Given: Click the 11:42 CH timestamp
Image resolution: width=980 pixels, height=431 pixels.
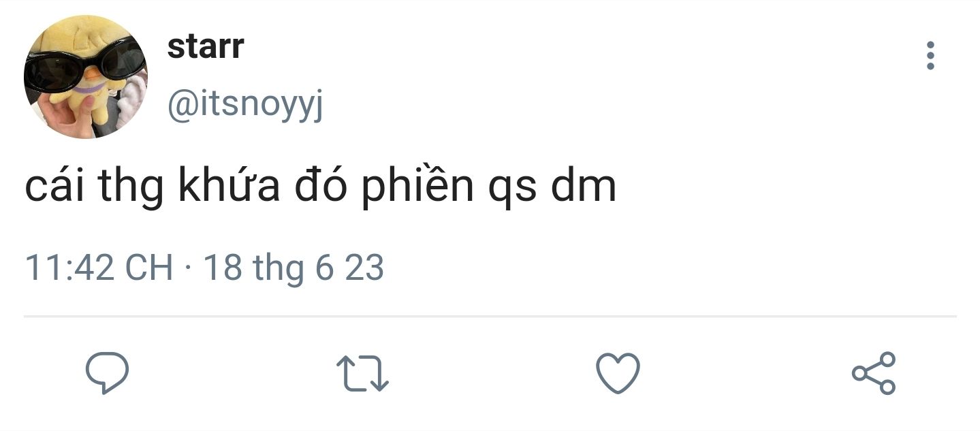Looking at the screenshot, I should [99, 267].
